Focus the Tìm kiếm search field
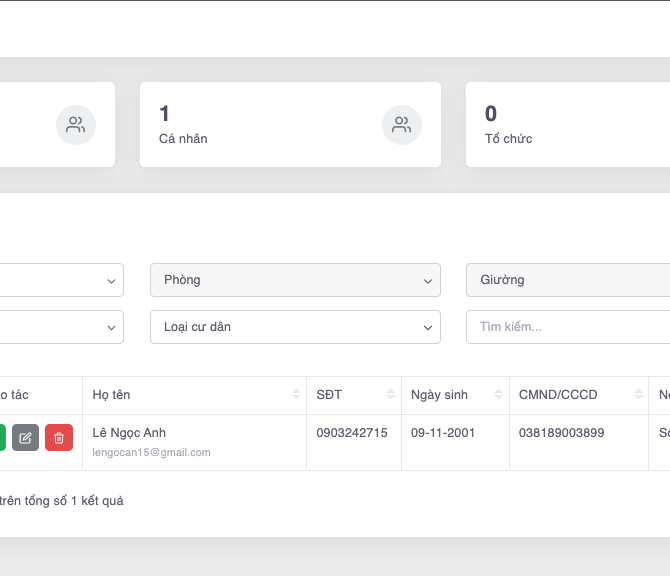 coord(568,327)
